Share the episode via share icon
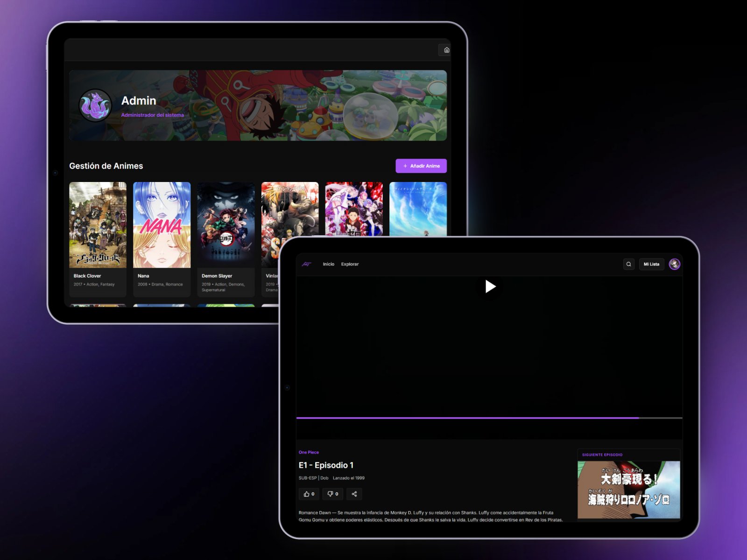The width and height of the screenshot is (747, 560). (354, 494)
